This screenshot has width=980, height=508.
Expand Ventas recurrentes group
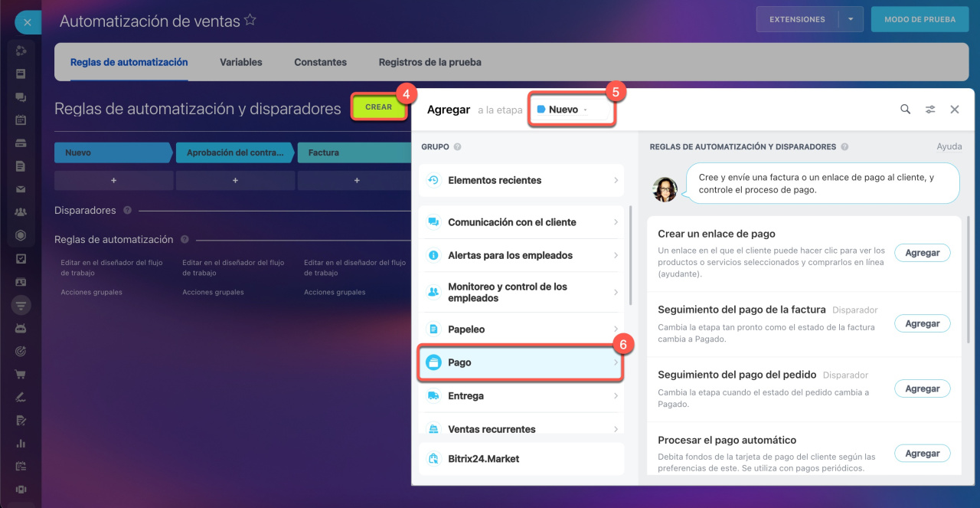521,428
